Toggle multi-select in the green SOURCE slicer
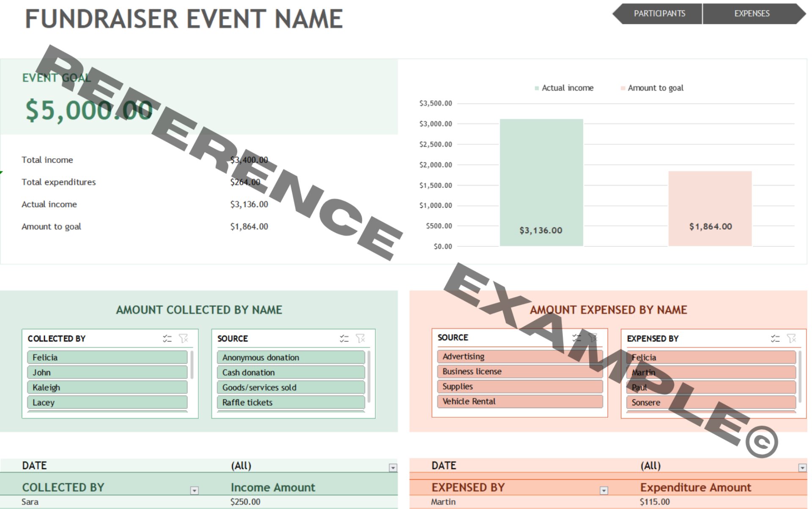 coord(344,338)
